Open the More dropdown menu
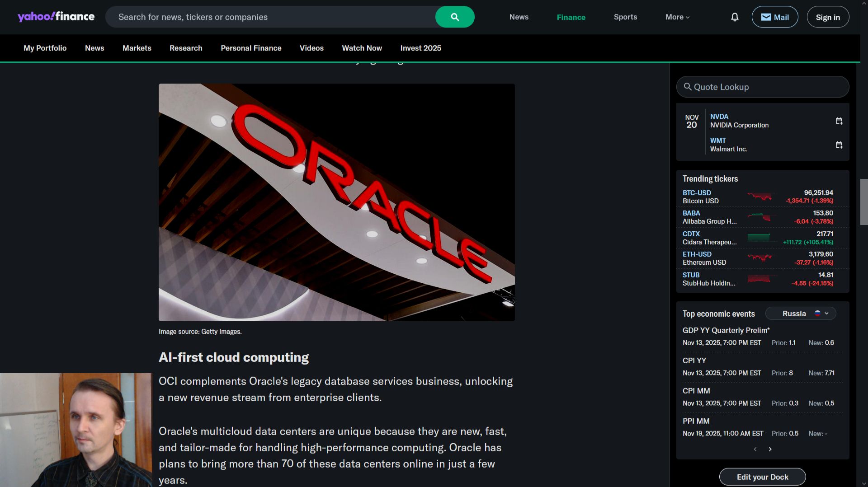 coord(677,17)
